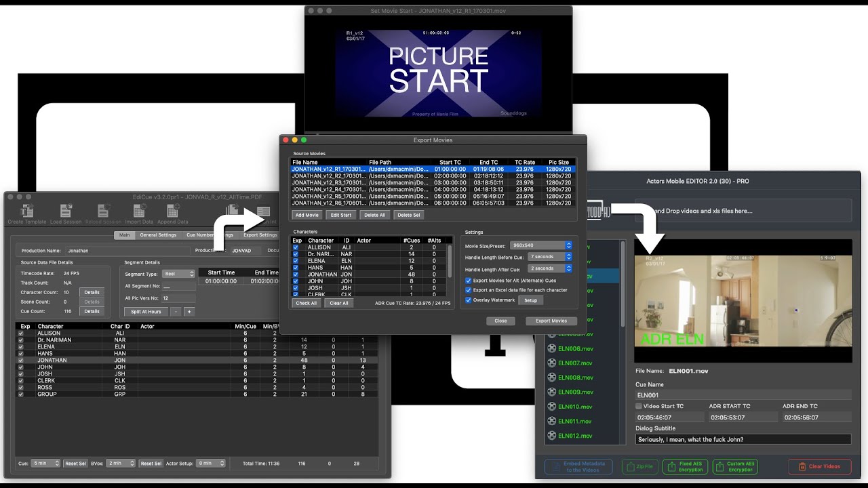Viewport: 868px width, 488px height.
Task: Switch to the General Settings tab
Action: (x=158, y=235)
